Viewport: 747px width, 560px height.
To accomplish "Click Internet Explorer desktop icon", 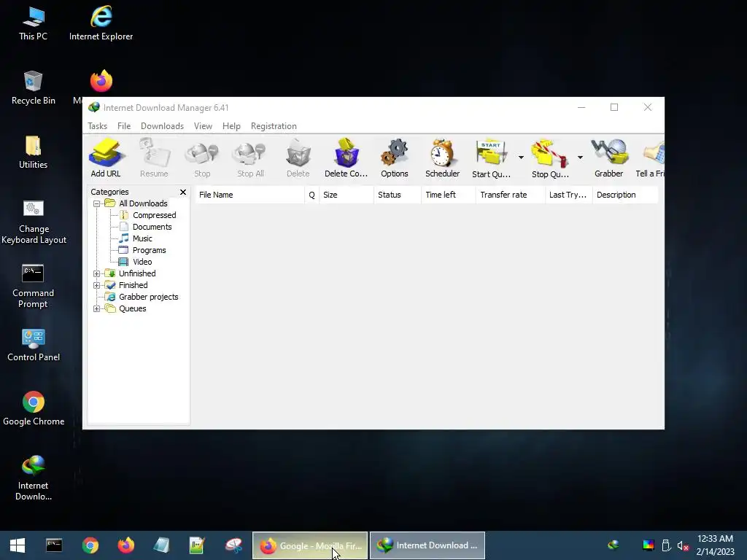I will (101, 24).
